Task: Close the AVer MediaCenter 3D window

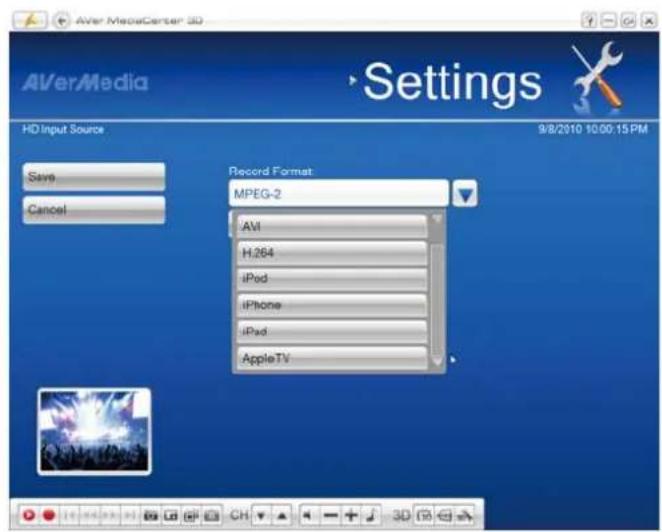Action: 648,20
